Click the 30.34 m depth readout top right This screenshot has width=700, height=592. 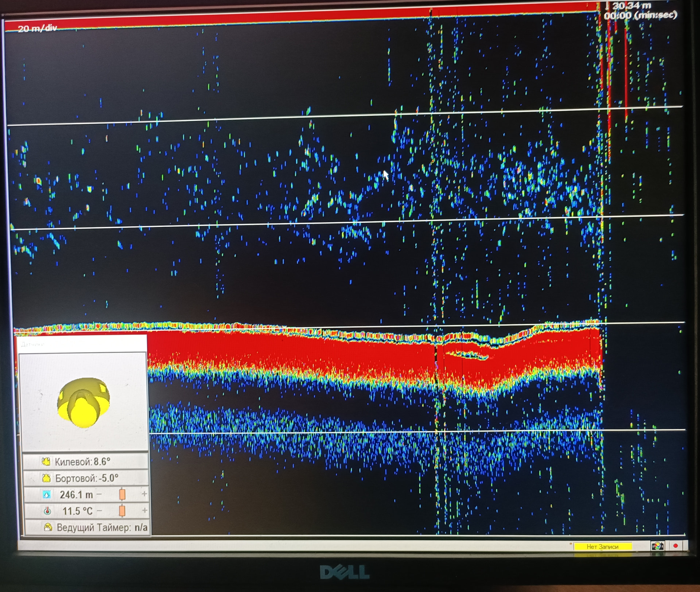631,6
